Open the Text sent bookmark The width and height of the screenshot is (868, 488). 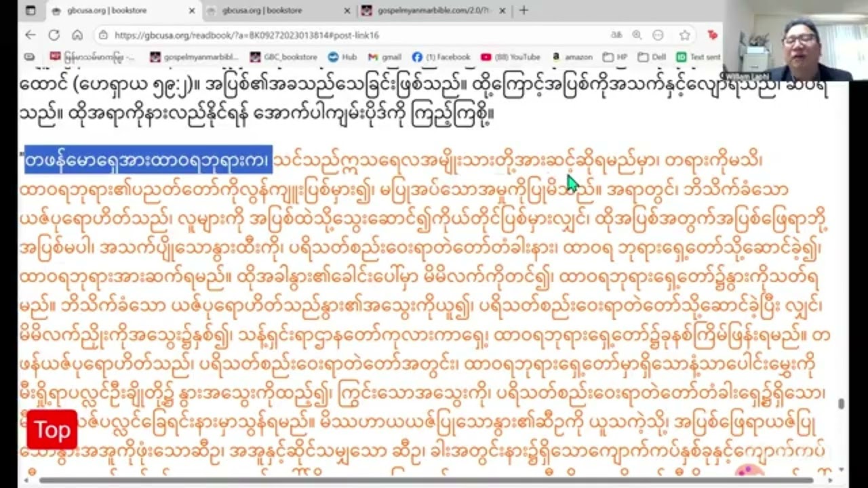pos(698,57)
